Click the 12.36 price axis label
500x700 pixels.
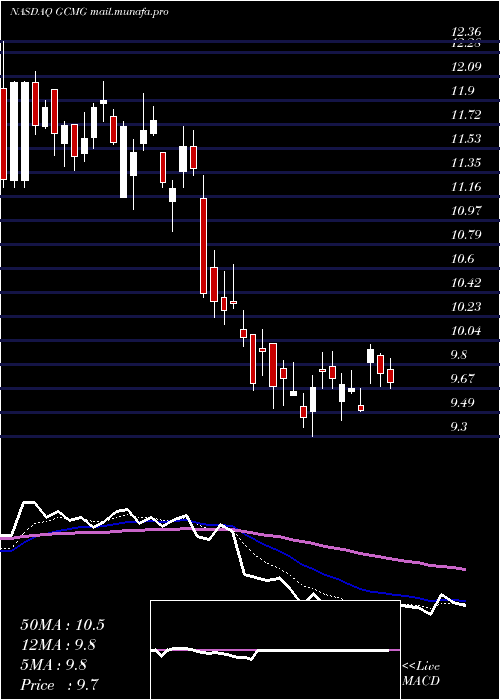click(466, 32)
